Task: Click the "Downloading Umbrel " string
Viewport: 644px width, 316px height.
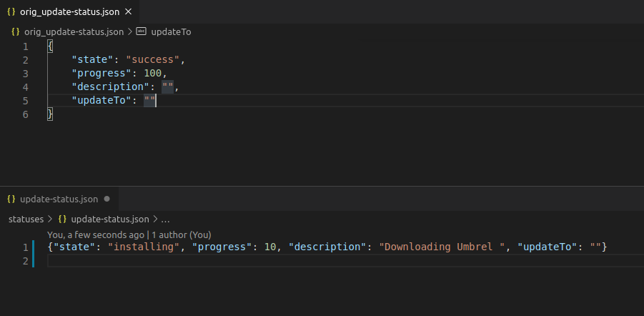Action: pos(442,247)
